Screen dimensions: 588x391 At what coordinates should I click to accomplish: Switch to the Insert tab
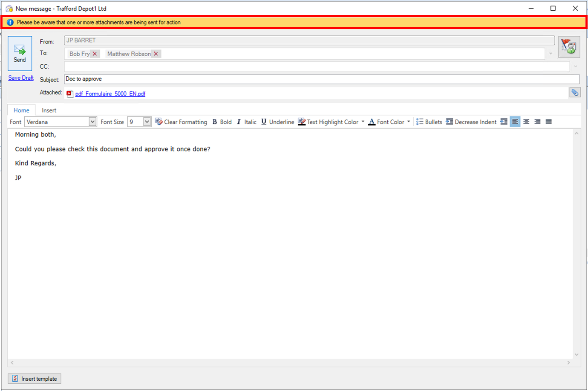49,110
